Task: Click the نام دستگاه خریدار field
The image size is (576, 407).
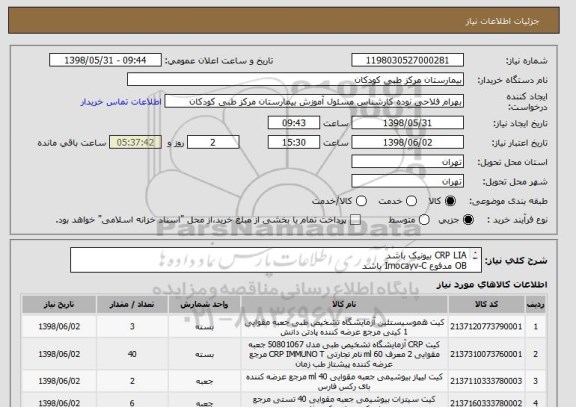Action: pos(295,80)
